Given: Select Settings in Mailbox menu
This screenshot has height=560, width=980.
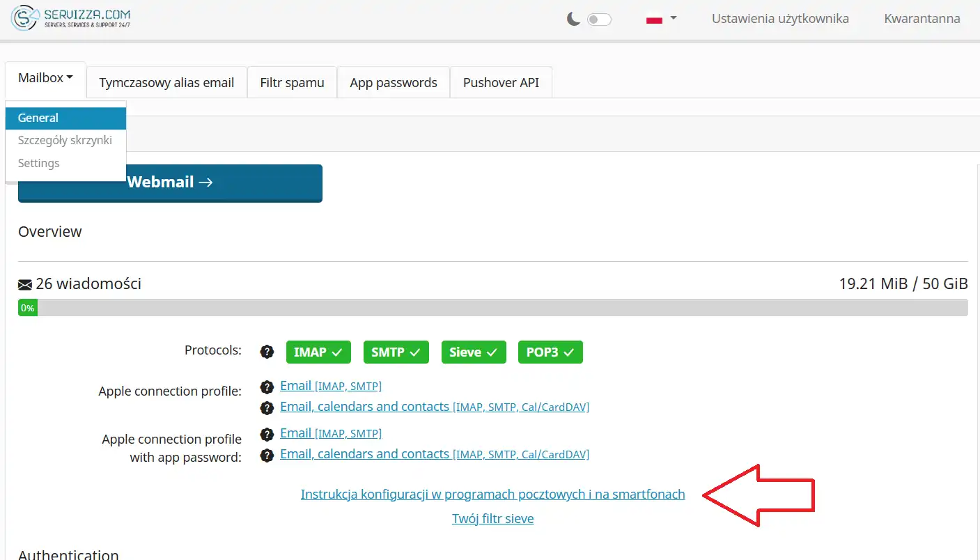Looking at the screenshot, I should [65, 163].
